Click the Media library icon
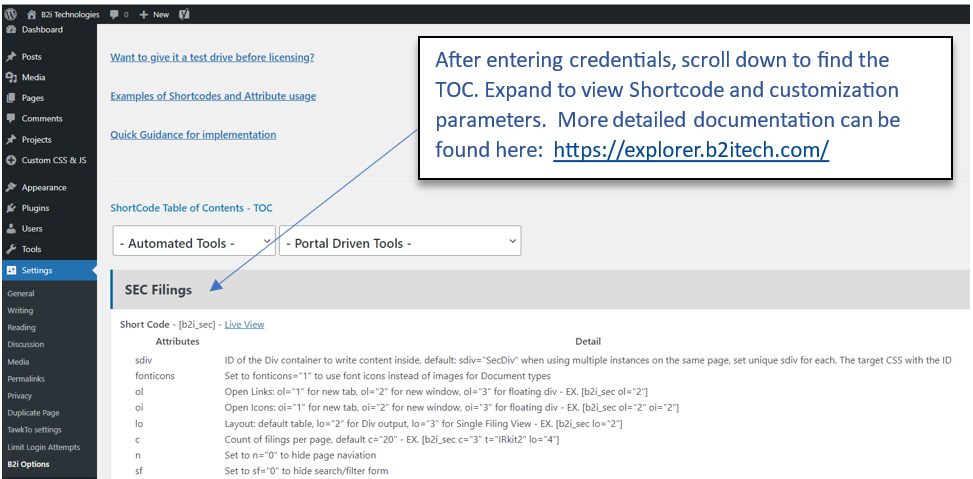The height and width of the screenshot is (479, 973). click(11, 78)
